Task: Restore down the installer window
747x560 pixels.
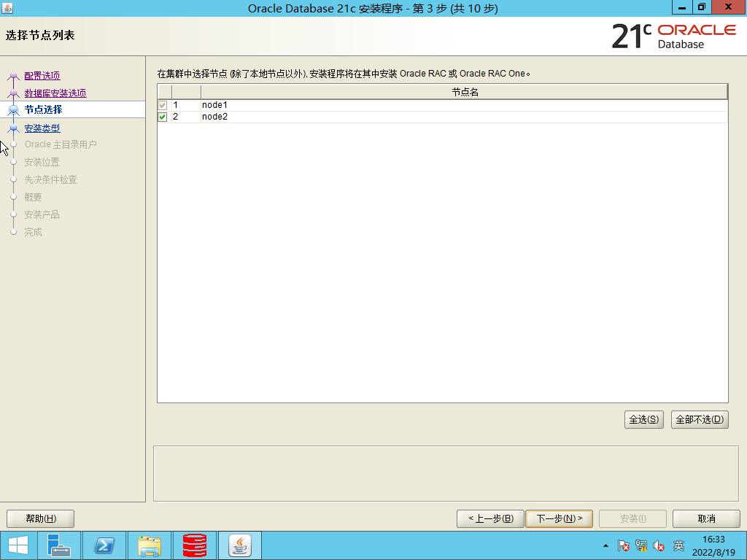Action: point(703,7)
